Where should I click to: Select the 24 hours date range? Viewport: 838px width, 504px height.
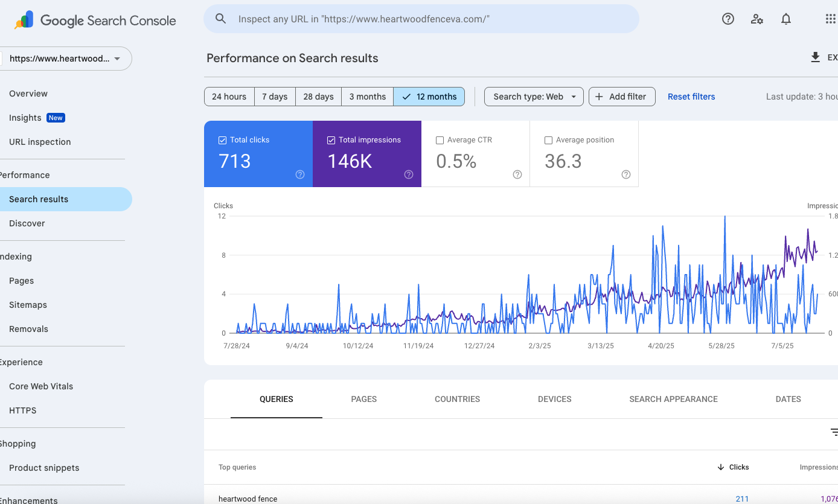point(229,97)
